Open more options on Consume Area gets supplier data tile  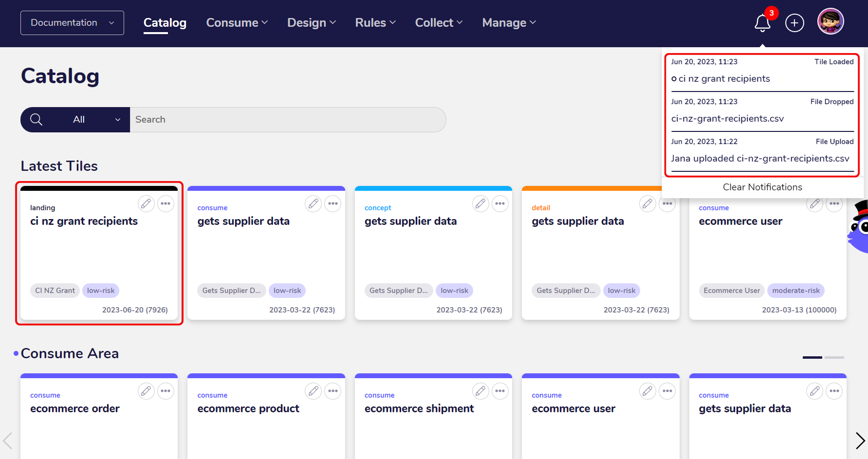(x=834, y=391)
